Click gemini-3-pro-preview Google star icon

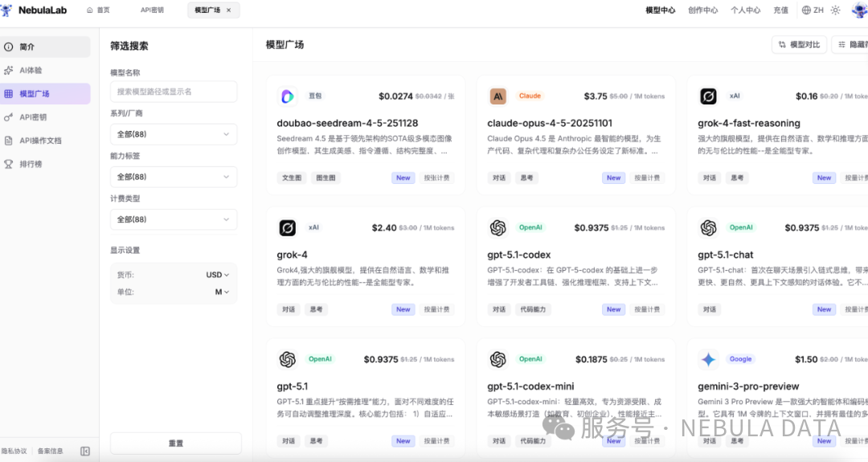coord(708,360)
